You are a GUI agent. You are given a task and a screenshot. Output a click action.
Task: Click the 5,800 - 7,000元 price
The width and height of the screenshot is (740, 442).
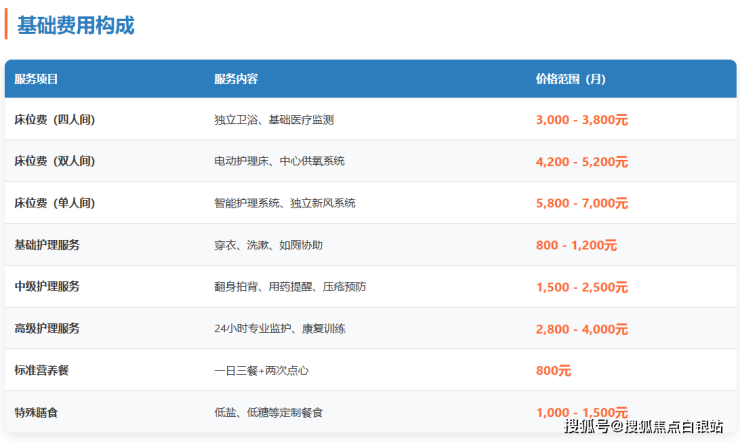coord(582,203)
